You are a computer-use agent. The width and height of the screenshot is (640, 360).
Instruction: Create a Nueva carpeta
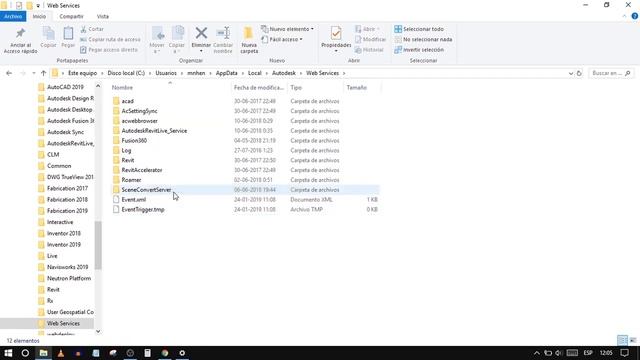[249, 40]
